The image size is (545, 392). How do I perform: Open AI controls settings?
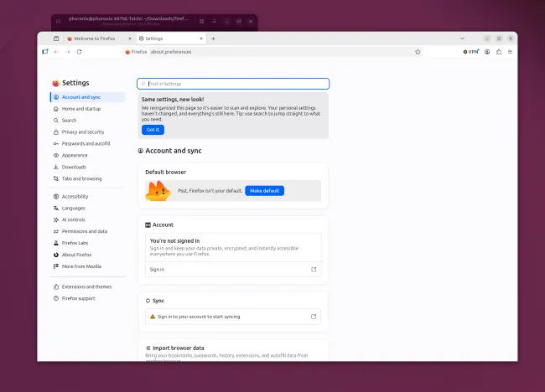(x=87, y=219)
